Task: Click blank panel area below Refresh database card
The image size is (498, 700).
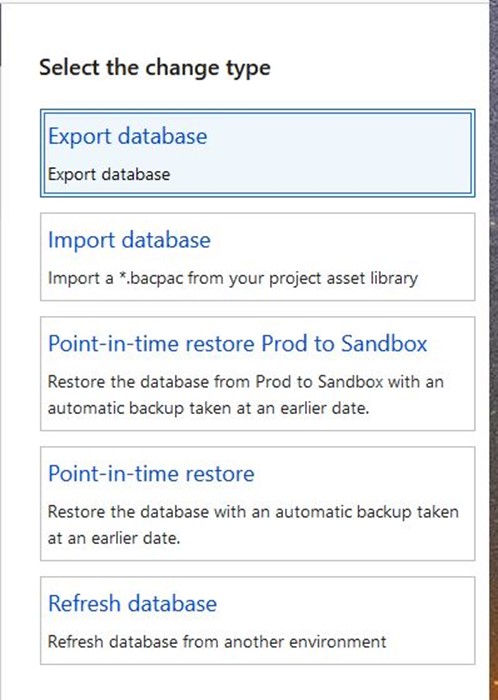Action: click(257, 683)
